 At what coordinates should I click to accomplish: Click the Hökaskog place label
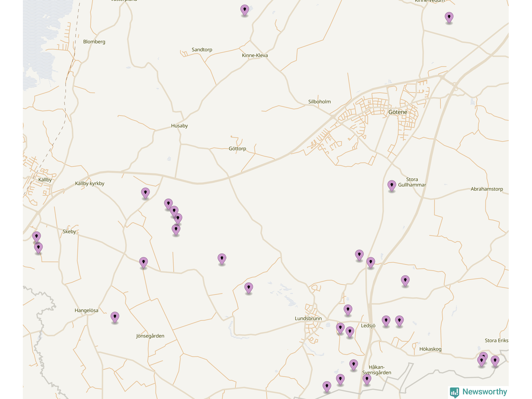tap(431, 349)
